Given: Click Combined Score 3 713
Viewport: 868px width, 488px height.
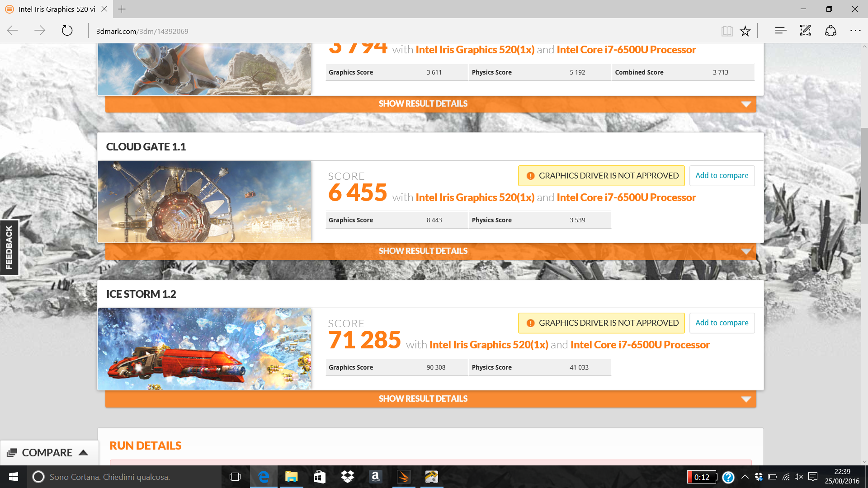Looking at the screenshot, I should click(683, 72).
